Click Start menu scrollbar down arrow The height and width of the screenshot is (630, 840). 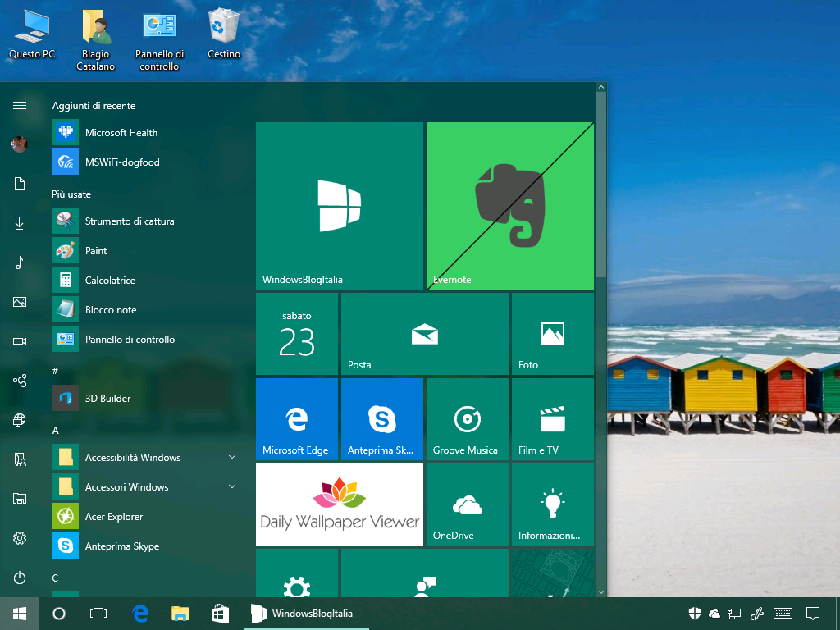[601, 592]
